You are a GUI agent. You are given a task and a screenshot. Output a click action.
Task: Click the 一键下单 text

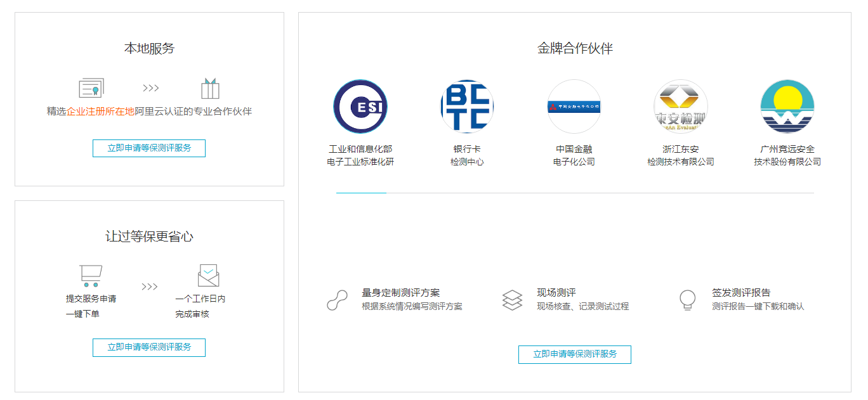tap(82, 314)
